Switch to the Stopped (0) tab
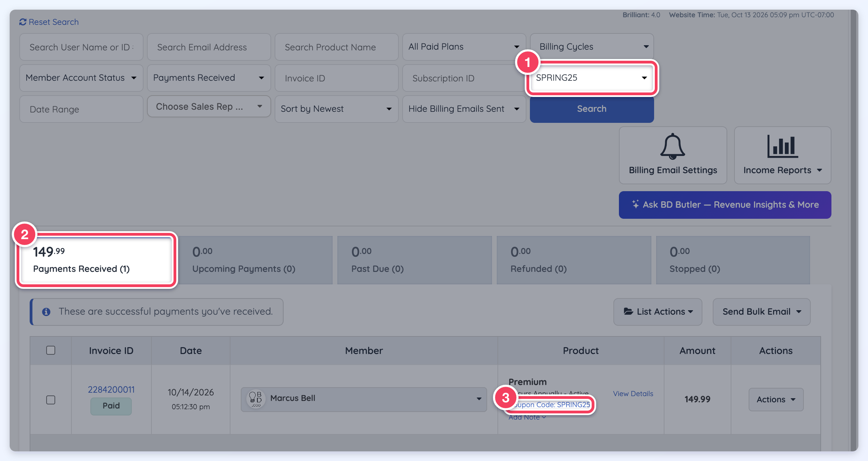The height and width of the screenshot is (461, 868). pyautogui.click(x=733, y=260)
